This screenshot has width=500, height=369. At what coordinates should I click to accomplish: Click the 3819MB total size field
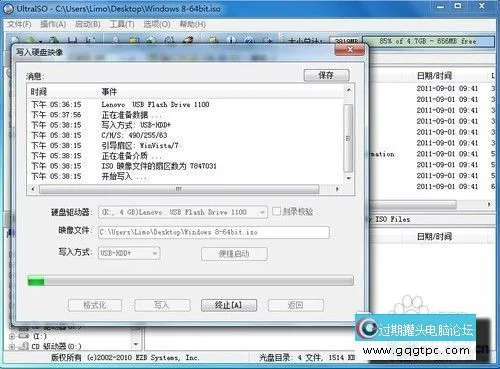pyautogui.click(x=345, y=41)
